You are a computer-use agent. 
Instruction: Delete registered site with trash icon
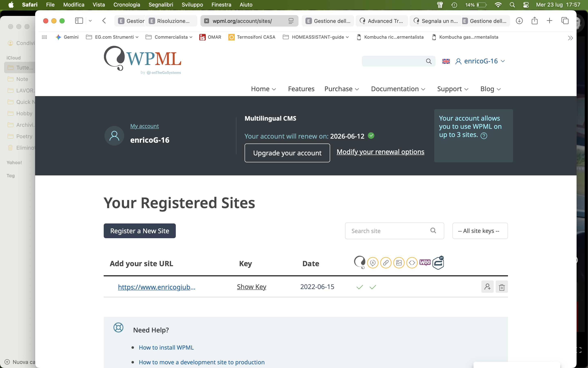pos(502,287)
